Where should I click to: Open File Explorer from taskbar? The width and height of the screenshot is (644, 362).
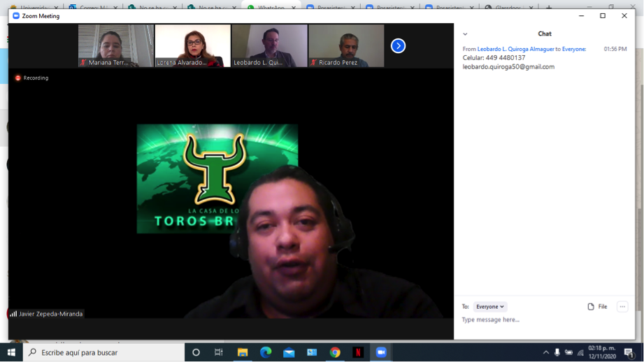(243, 352)
